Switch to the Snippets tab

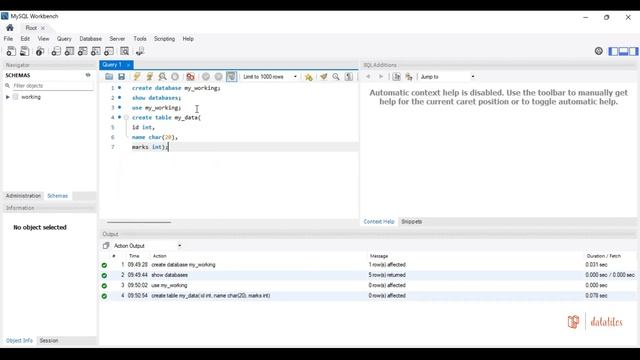point(411,222)
